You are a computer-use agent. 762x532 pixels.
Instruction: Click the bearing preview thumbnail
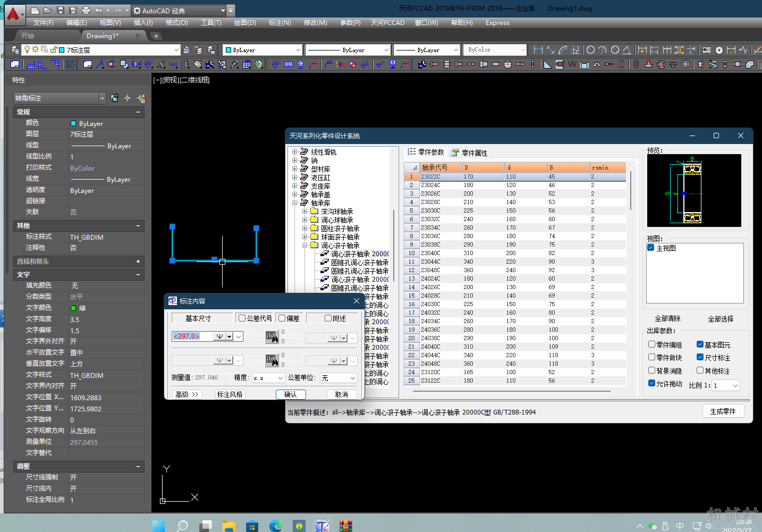click(693, 191)
